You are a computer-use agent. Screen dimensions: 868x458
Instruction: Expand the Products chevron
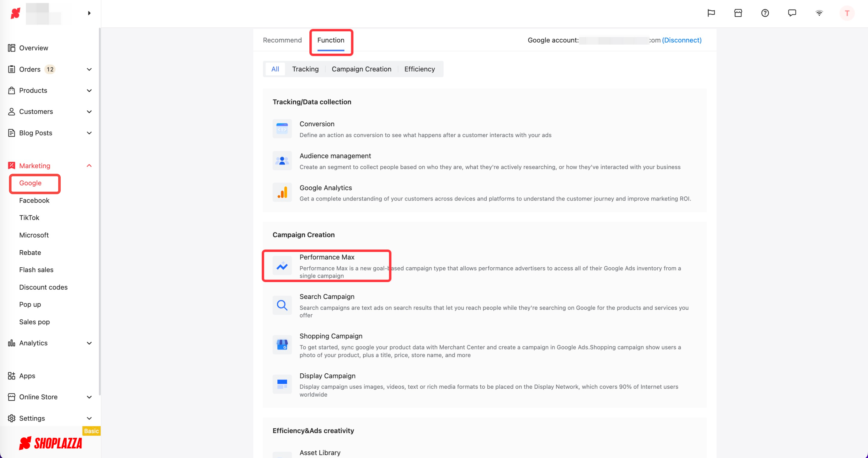point(89,91)
